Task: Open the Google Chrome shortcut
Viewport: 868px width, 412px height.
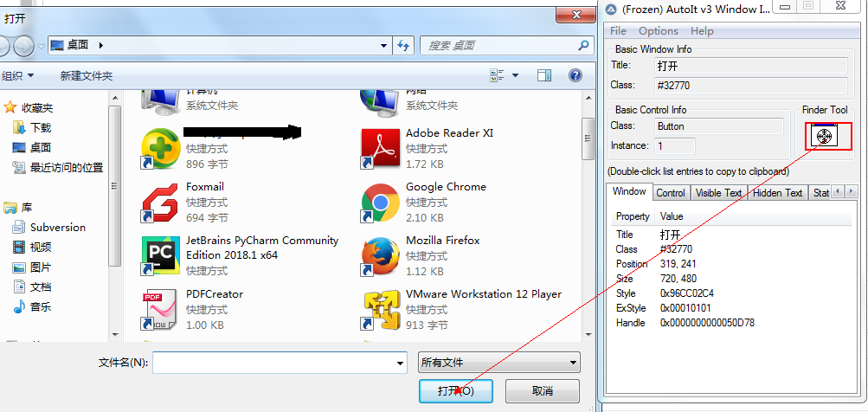Action: 379,203
